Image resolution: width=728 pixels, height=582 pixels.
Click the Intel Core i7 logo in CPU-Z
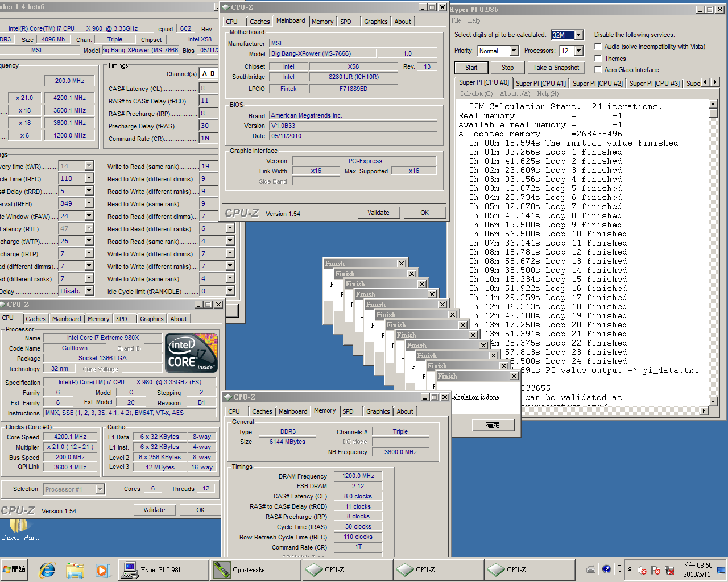(192, 353)
